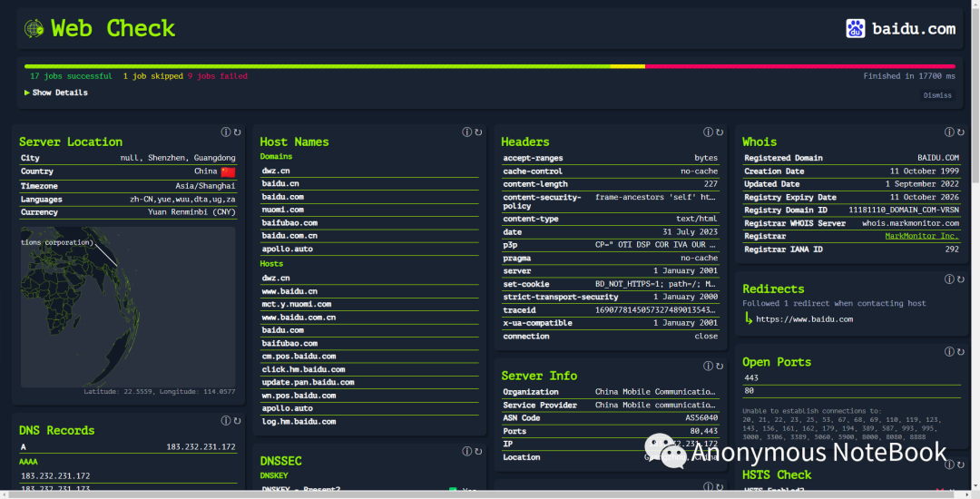Click the set-cookie header value
Image resolution: width=980 pixels, height=499 pixels.
655,284
